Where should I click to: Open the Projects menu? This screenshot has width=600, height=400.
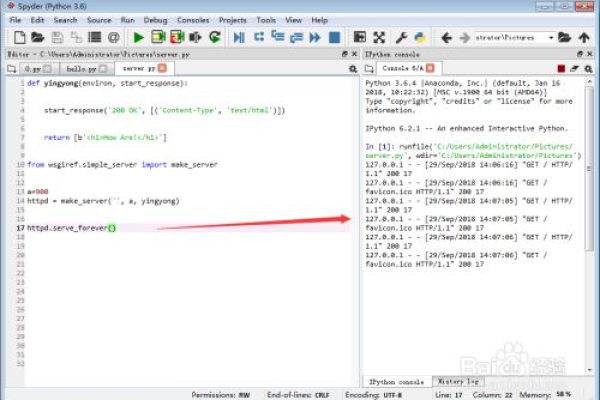click(x=233, y=20)
